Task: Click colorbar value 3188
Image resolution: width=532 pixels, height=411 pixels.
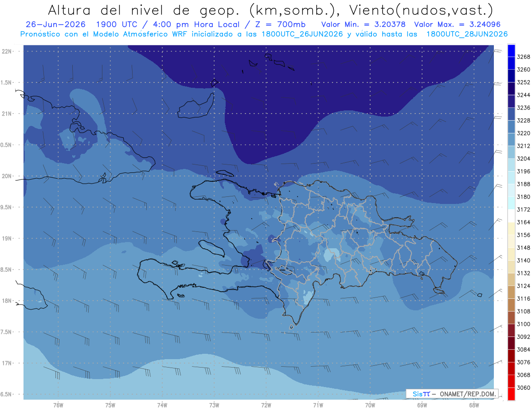Action: pos(524,184)
